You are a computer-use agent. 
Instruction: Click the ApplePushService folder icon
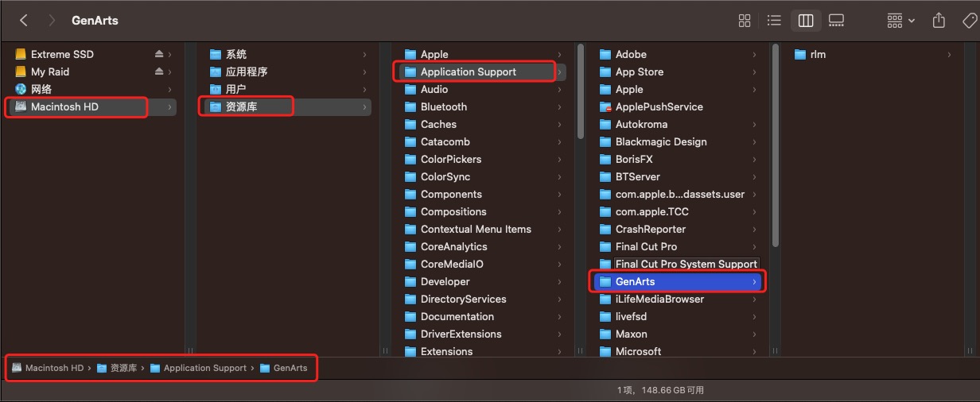click(605, 106)
